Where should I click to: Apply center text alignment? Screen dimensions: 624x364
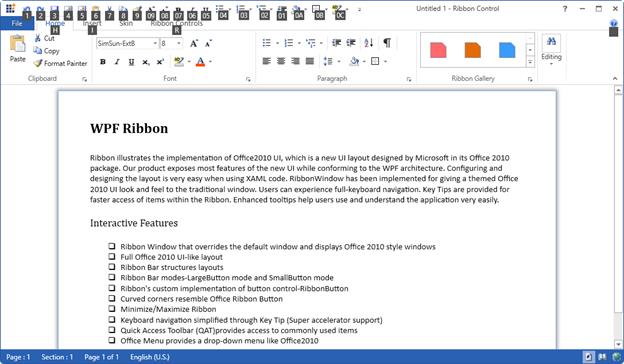[x=281, y=61]
